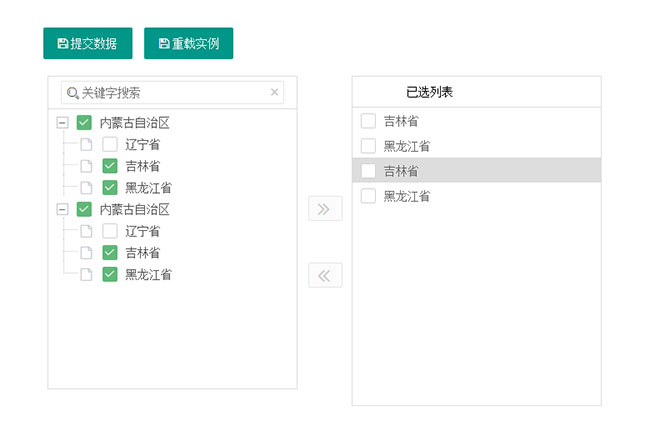
Task: Click the save icon on 提交数据 button
Action: pos(63,44)
